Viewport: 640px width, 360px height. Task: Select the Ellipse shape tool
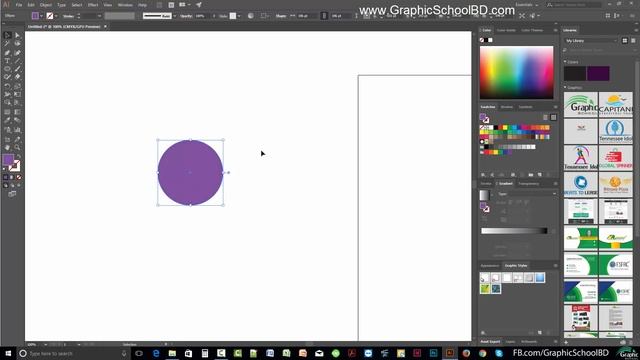7,69
